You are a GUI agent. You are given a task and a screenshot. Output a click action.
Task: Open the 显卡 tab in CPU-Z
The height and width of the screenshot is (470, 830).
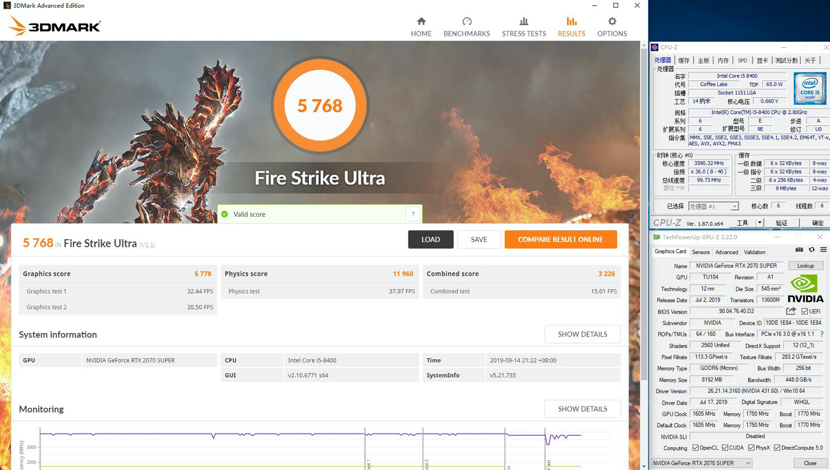pos(762,60)
